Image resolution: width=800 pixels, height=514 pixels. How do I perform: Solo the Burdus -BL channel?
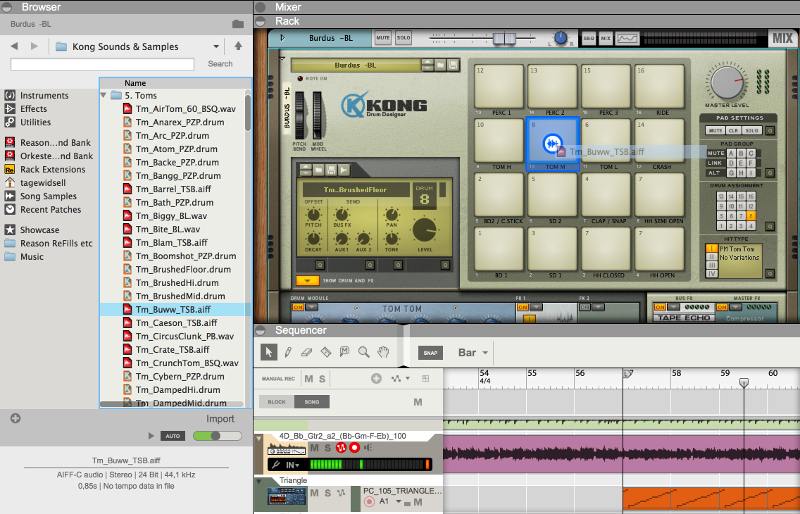404,37
